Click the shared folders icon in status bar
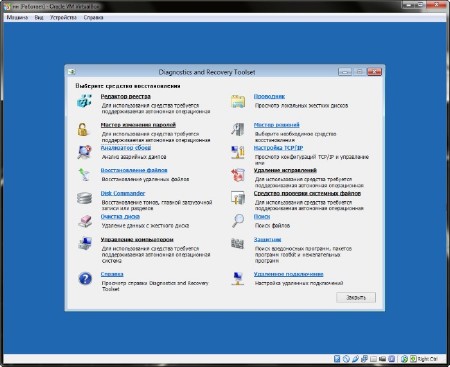450x367 pixels. [373, 359]
